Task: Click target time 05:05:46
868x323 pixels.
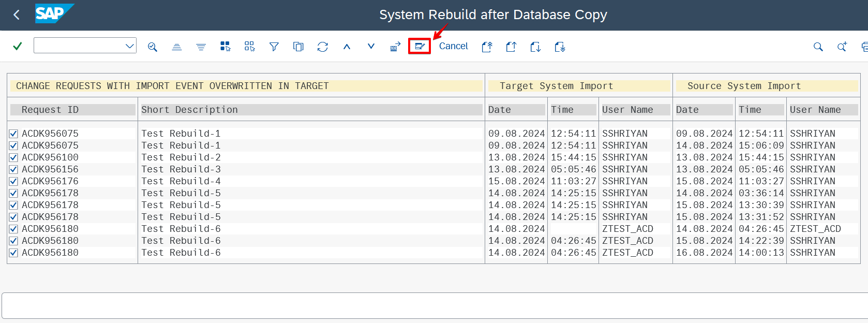Action: pyautogui.click(x=573, y=169)
